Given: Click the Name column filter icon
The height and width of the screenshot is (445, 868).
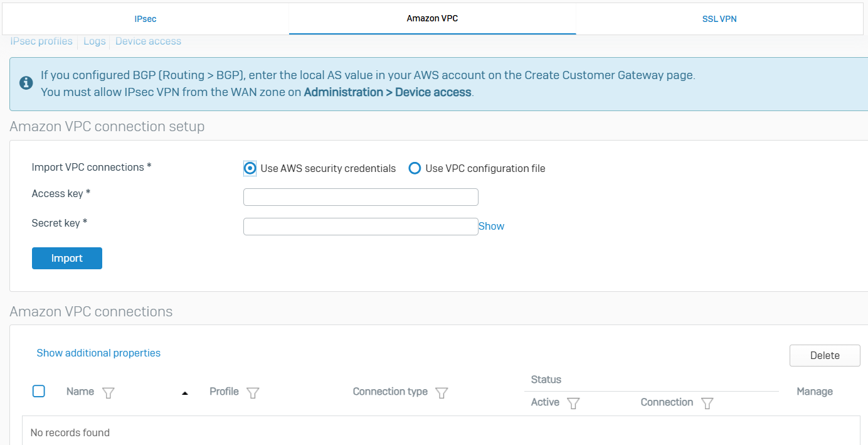Looking at the screenshot, I should tap(109, 393).
